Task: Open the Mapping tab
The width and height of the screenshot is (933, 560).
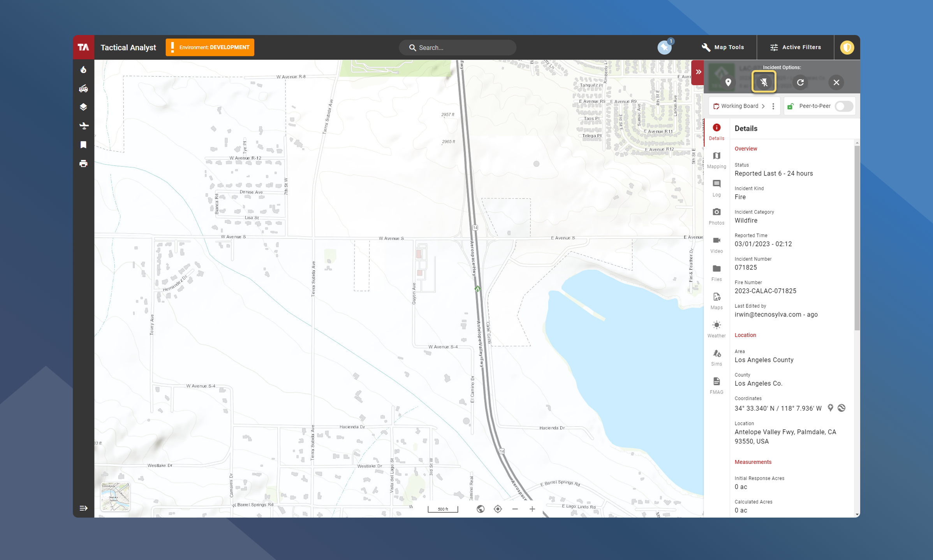Action: click(x=716, y=160)
